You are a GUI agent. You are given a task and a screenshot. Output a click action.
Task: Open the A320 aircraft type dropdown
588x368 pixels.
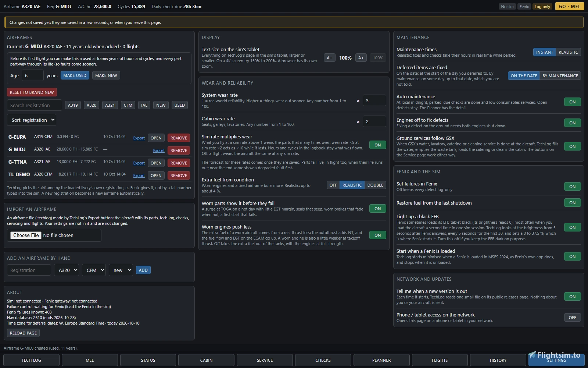tap(67, 270)
